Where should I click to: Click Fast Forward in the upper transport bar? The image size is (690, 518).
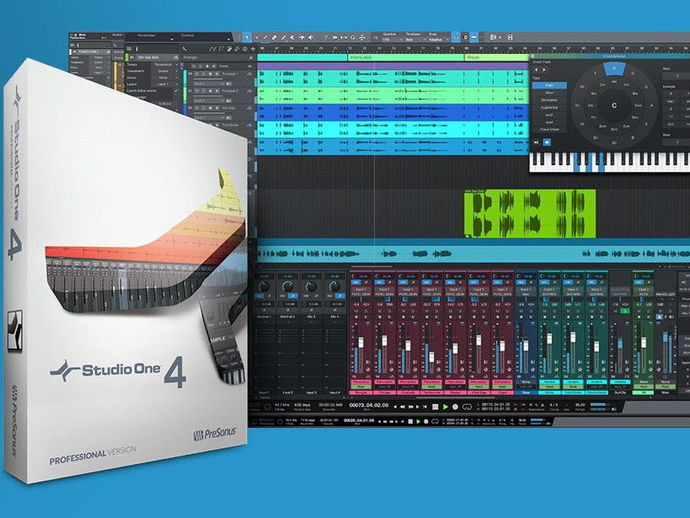[411, 407]
